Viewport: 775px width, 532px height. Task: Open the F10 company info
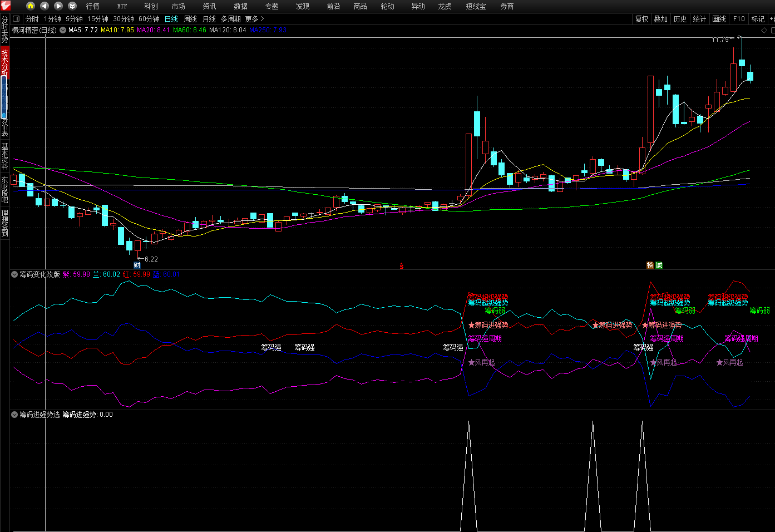tap(739, 19)
